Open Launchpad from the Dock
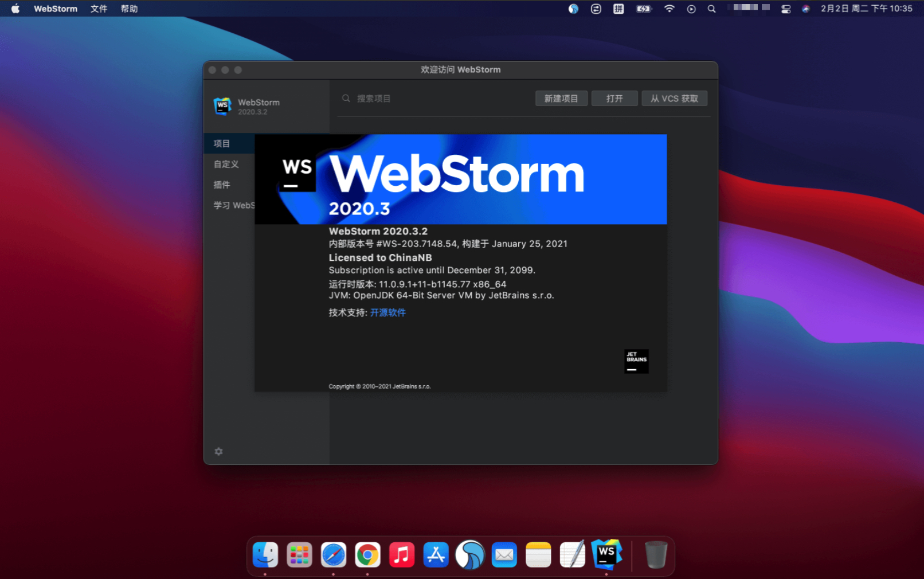924x579 pixels. tap(299, 555)
